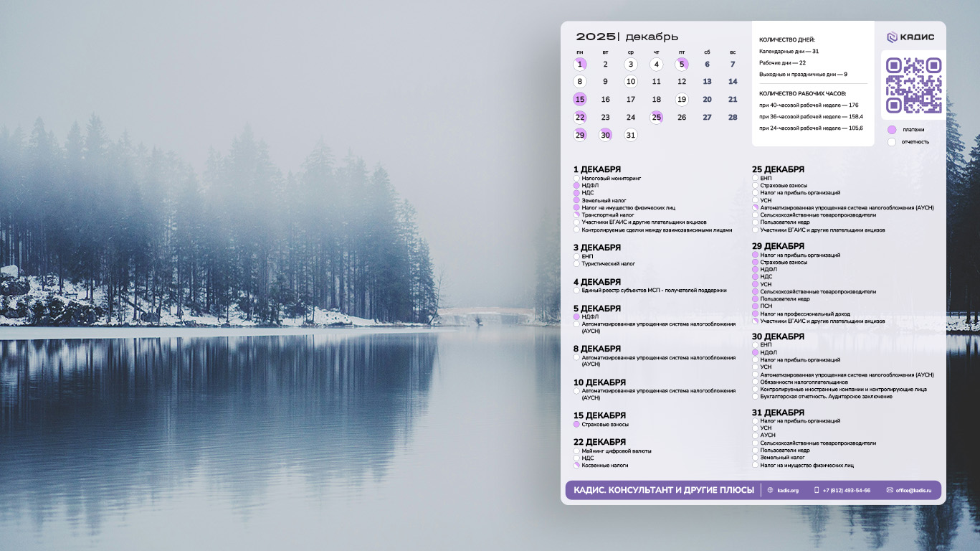Click the office@kadis.ru email address

tap(914, 490)
